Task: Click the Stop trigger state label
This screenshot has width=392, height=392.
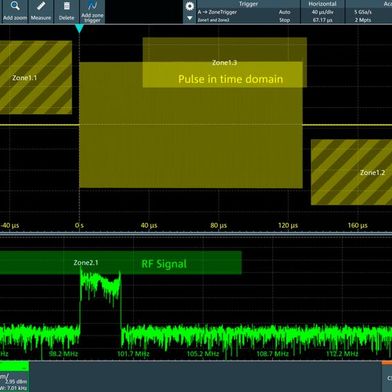Action: click(x=284, y=20)
